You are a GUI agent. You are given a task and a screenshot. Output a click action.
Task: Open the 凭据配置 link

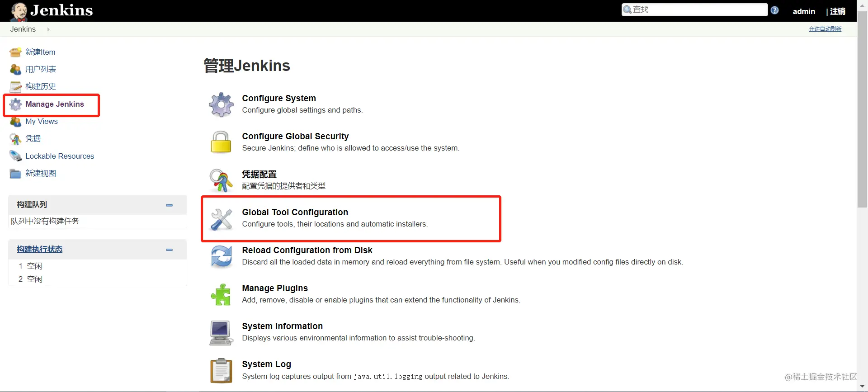coord(259,174)
